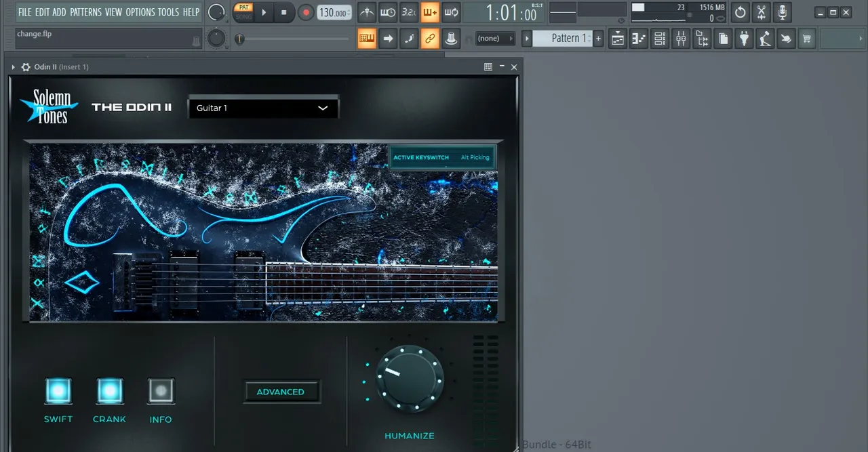Add a new pattern with plus button
This screenshot has width=868, height=452.
click(598, 39)
